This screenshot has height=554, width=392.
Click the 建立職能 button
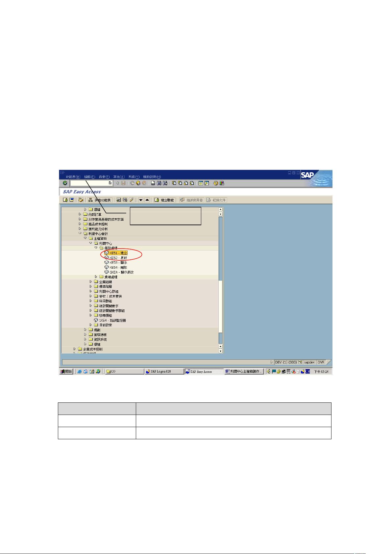[164, 200]
